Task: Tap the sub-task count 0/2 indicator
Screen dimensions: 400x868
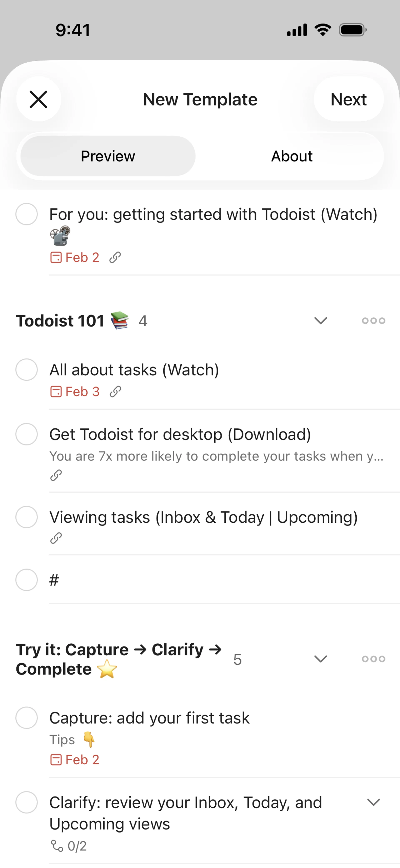Action: pos(69,846)
